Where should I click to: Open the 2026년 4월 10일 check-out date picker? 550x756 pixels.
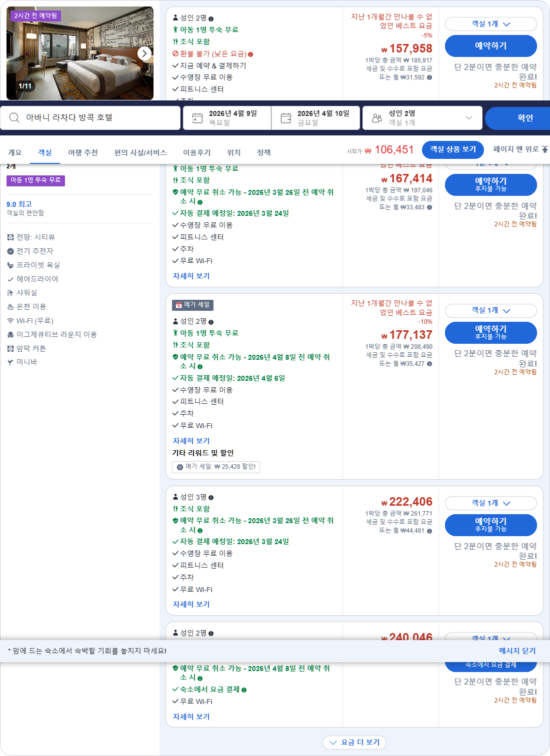pos(315,118)
